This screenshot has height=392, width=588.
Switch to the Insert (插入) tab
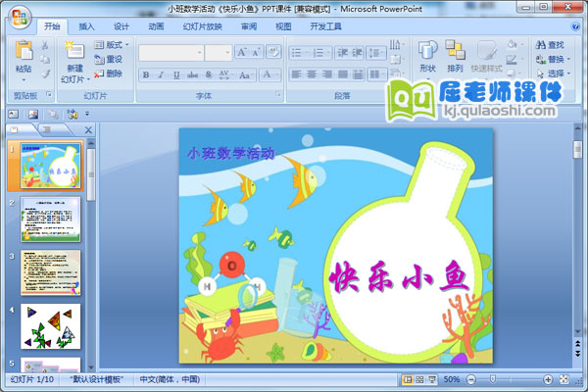[x=86, y=26]
